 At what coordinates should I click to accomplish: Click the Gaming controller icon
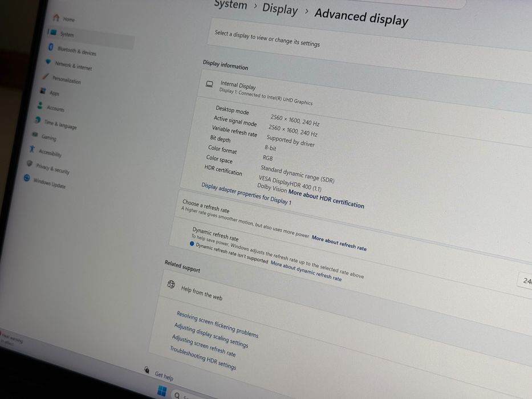pyautogui.click(x=35, y=135)
